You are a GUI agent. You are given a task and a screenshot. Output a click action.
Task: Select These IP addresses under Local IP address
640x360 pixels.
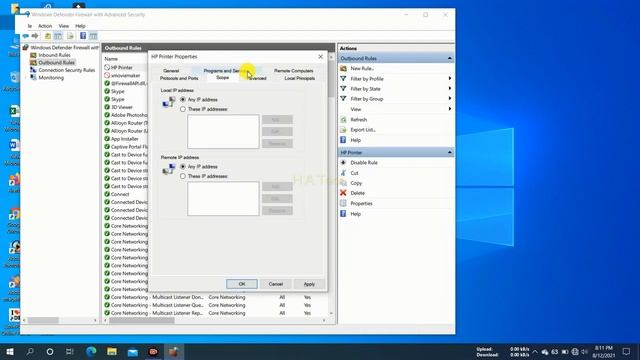pyautogui.click(x=183, y=109)
